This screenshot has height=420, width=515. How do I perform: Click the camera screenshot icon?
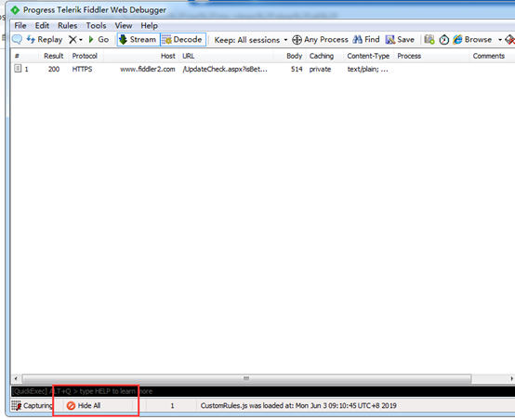429,40
